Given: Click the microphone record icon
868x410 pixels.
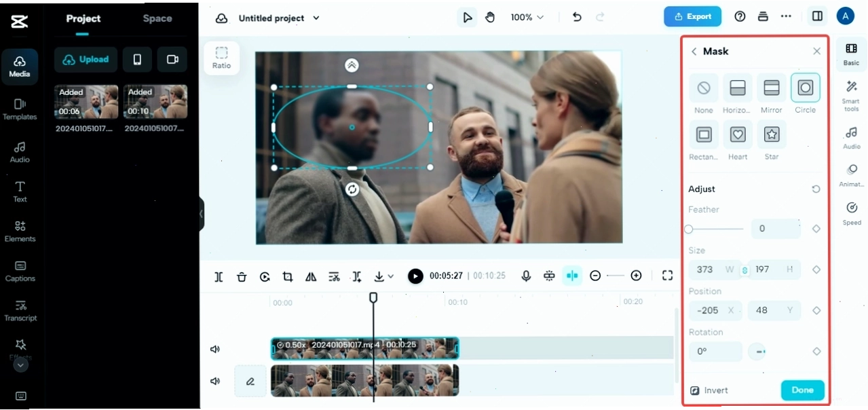Looking at the screenshot, I should click(526, 276).
